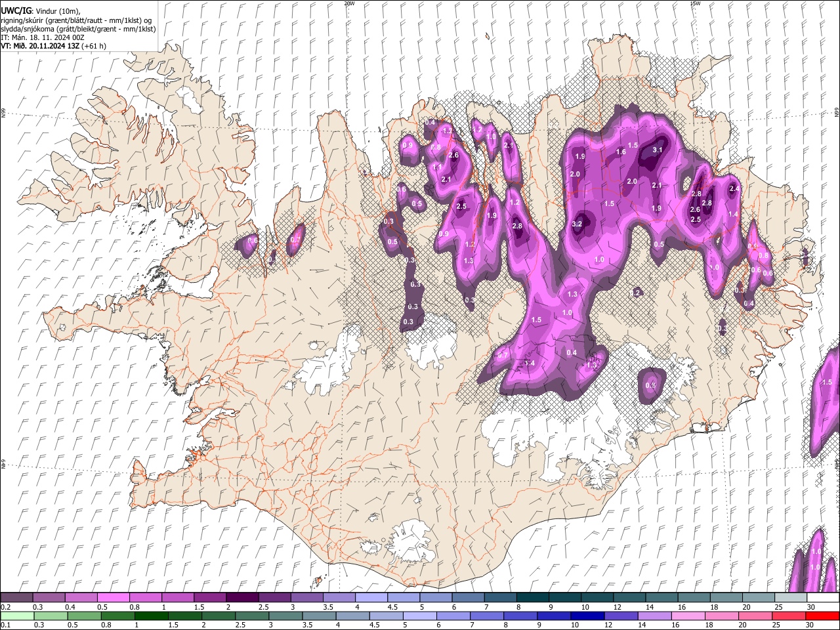Viewport: 840px width, 630px height.
Task: Click the 'slydda/snjókoma' legend description line
Action: 78,29
